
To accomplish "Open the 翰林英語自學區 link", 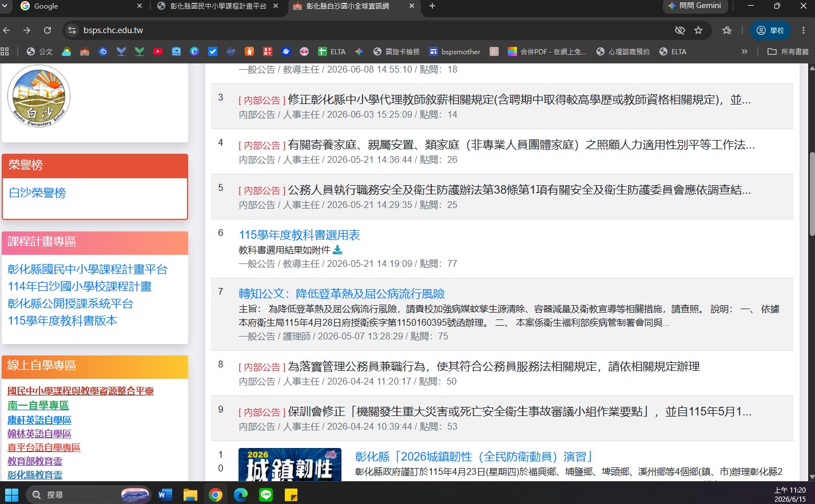I will coord(39,434).
